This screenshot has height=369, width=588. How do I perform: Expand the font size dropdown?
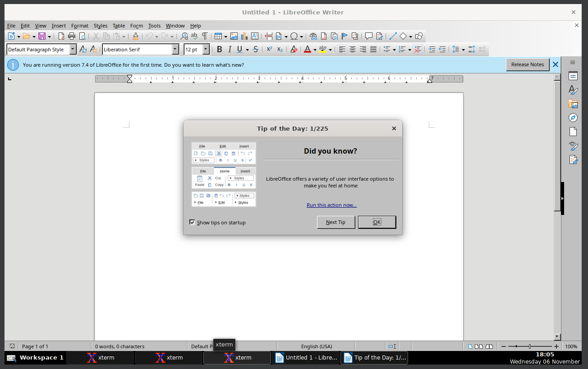[x=206, y=49]
